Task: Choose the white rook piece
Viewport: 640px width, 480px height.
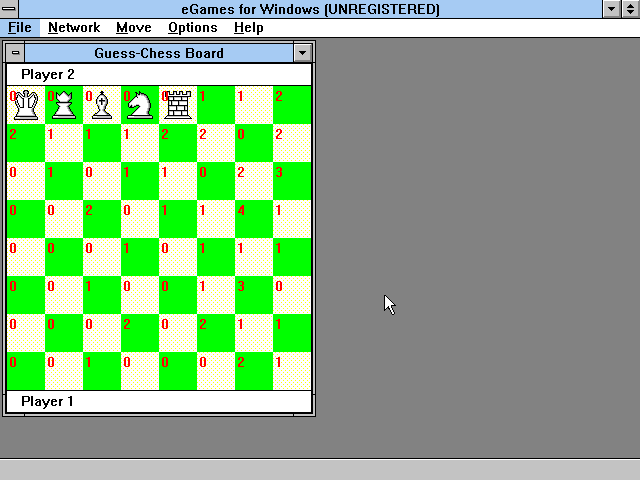Action: click(178, 104)
